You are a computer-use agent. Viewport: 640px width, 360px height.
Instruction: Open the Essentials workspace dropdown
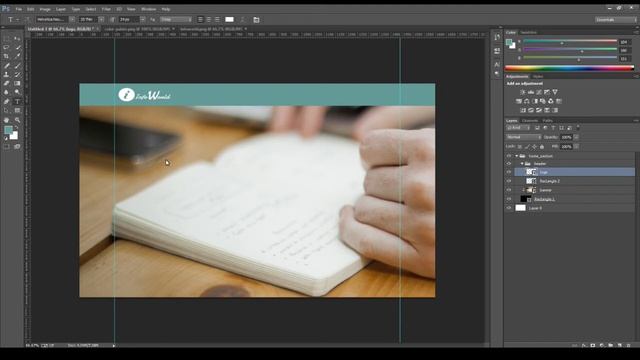point(615,20)
